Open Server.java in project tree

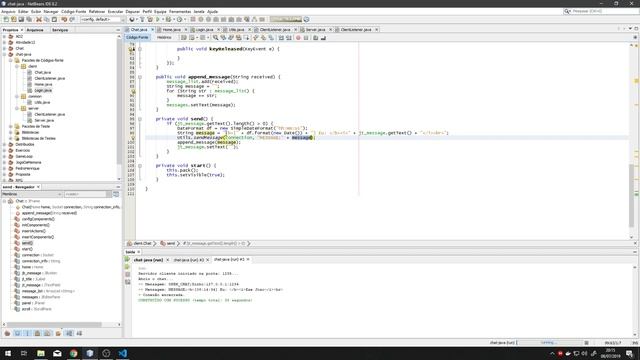click(x=44, y=120)
